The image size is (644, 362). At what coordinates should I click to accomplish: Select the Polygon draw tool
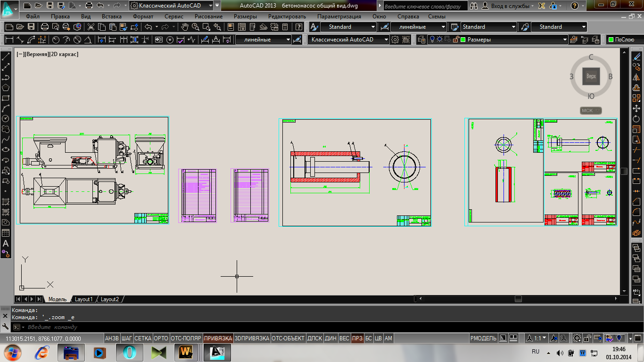coord(6,88)
